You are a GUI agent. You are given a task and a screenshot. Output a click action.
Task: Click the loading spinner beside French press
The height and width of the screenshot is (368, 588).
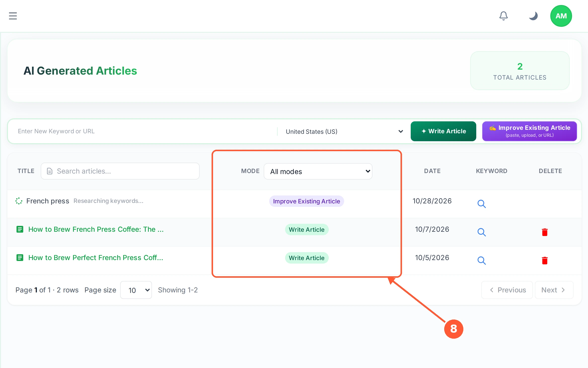(x=19, y=201)
